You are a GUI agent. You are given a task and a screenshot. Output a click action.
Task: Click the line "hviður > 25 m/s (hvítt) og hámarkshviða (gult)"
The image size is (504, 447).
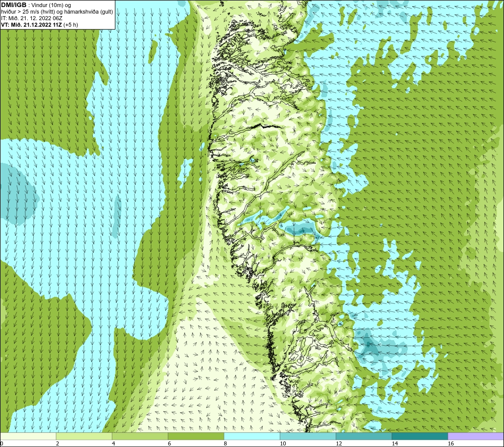point(57,12)
